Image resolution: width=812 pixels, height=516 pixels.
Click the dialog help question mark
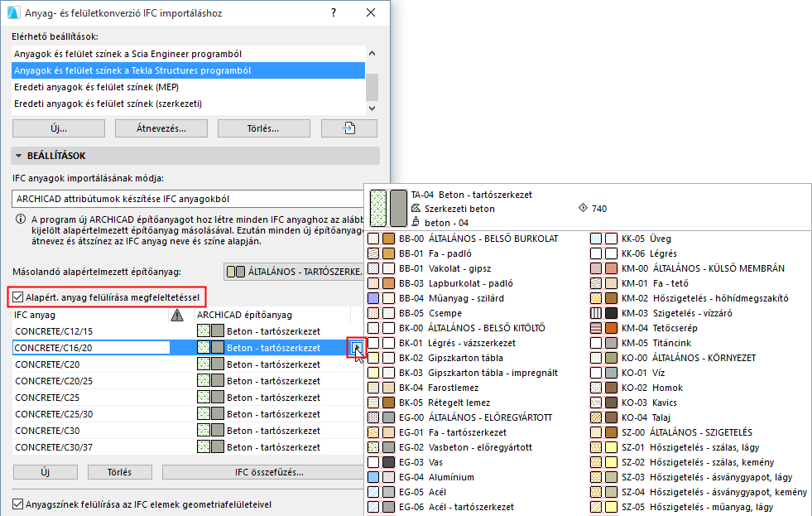[333, 12]
